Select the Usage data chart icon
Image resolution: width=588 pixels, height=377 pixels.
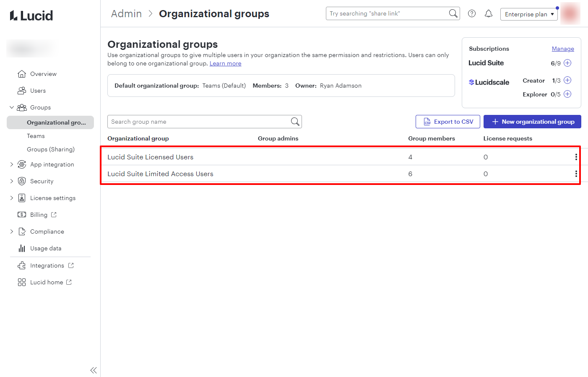[22, 248]
